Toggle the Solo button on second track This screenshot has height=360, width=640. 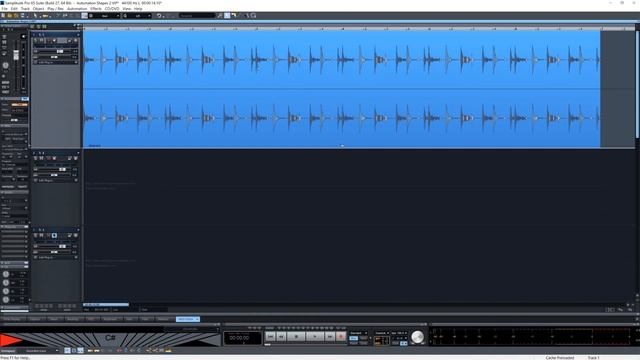(x=36, y=158)
